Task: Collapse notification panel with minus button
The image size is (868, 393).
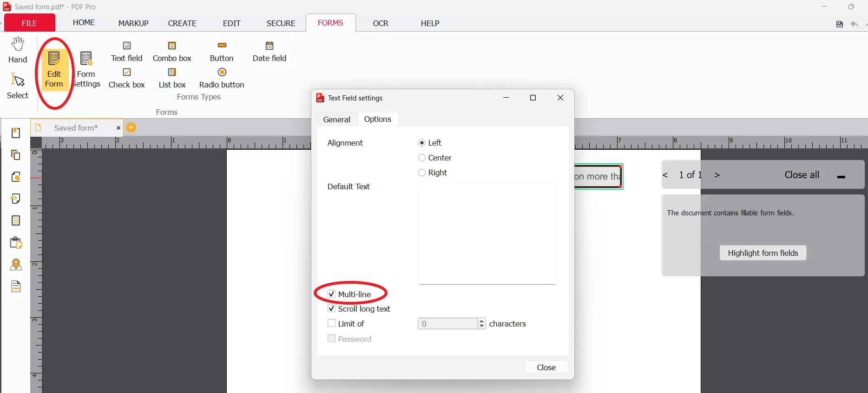Action: [841, 177]
